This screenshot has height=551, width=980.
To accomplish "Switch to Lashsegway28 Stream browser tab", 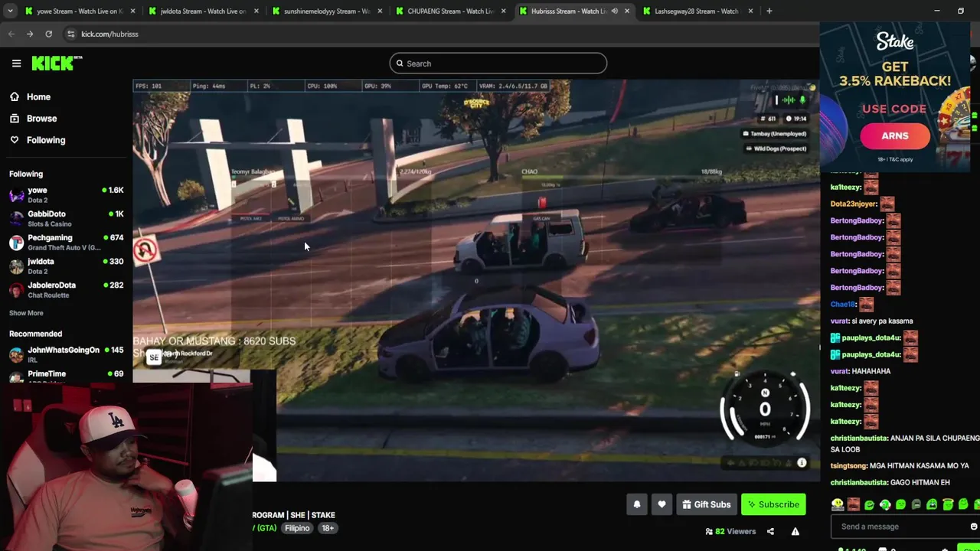I will click(x=699, y=11).
